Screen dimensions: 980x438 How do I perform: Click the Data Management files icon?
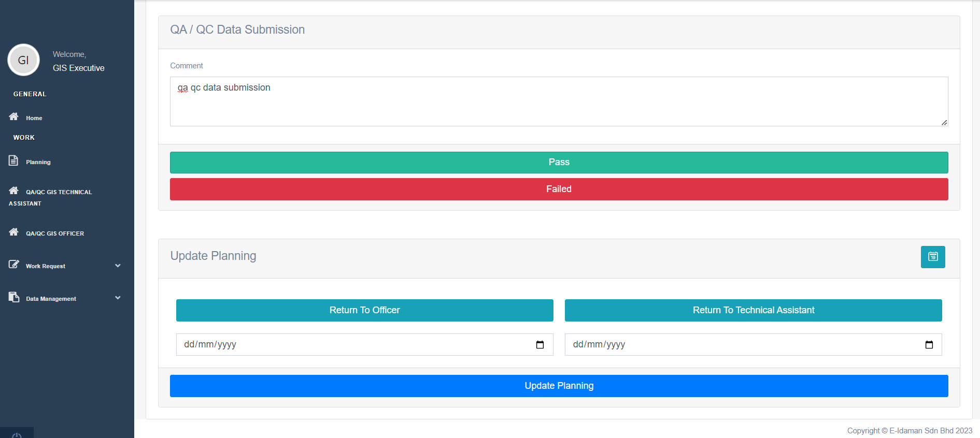tap(13, 297)
